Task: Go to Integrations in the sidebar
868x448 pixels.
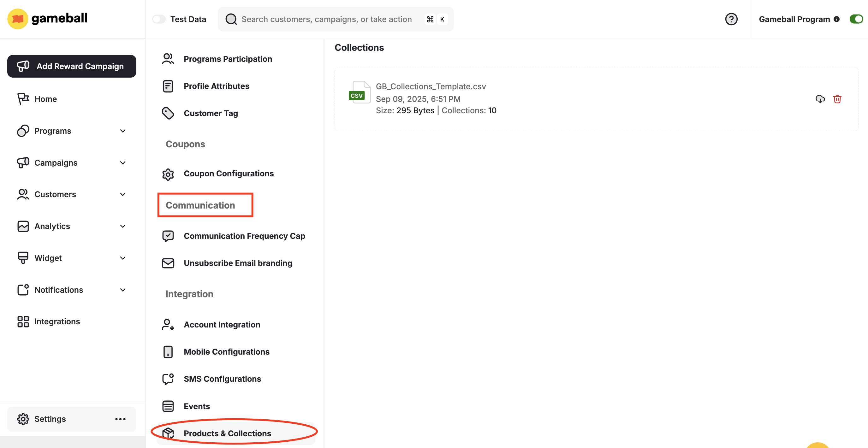Action: tap(57, 321)
